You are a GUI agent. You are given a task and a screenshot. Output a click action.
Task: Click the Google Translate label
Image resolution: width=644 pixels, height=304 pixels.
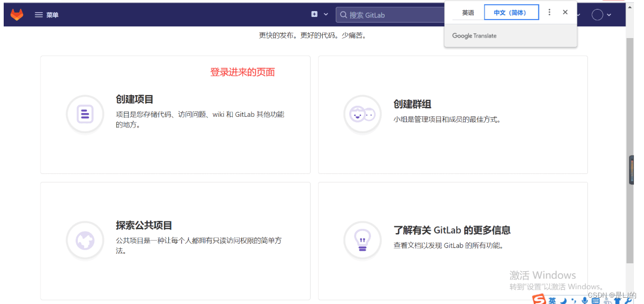(x=474, y=36)
